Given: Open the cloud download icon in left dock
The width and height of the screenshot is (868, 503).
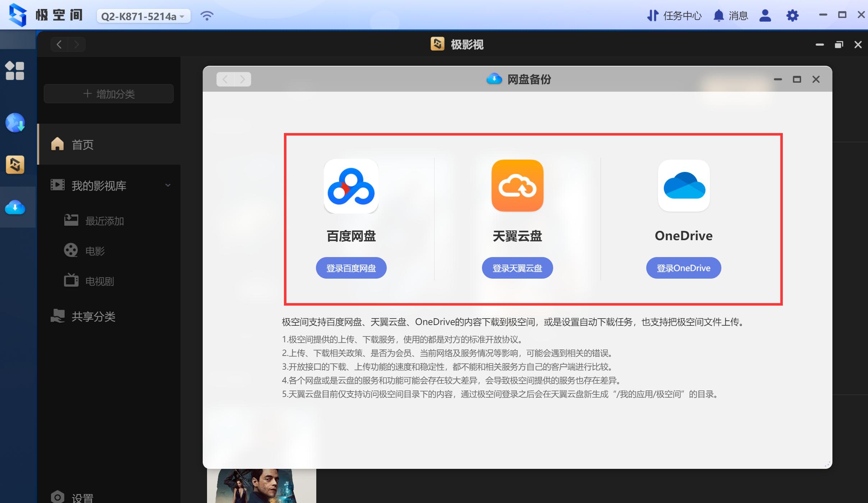Looking at the screenshot, I should pyautogui.click(x=15, y=207).
